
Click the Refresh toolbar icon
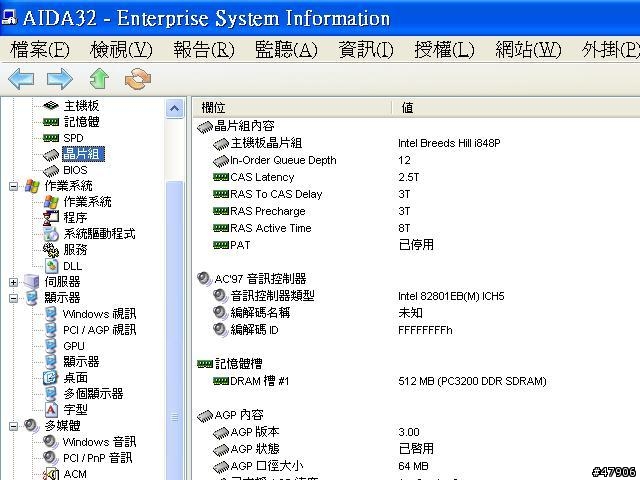[138, 79]
